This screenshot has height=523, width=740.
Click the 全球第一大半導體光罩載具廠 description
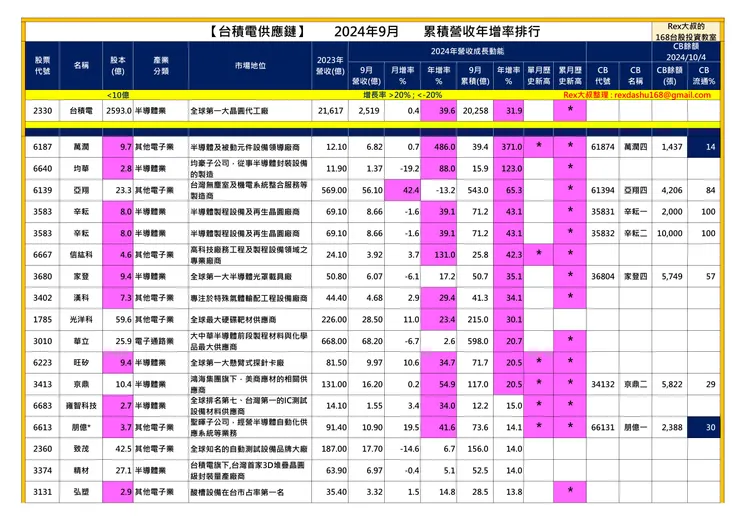(x=241, y=277)
